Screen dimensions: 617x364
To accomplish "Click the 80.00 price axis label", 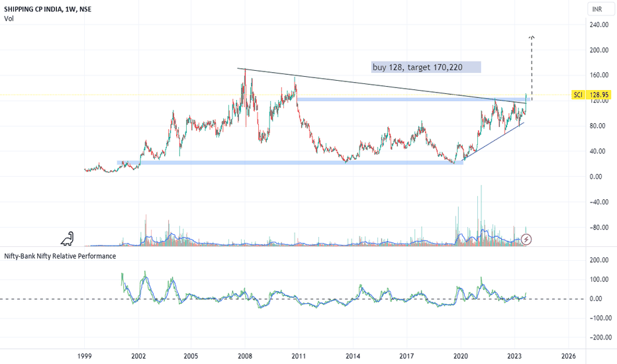I will (597, 126).
